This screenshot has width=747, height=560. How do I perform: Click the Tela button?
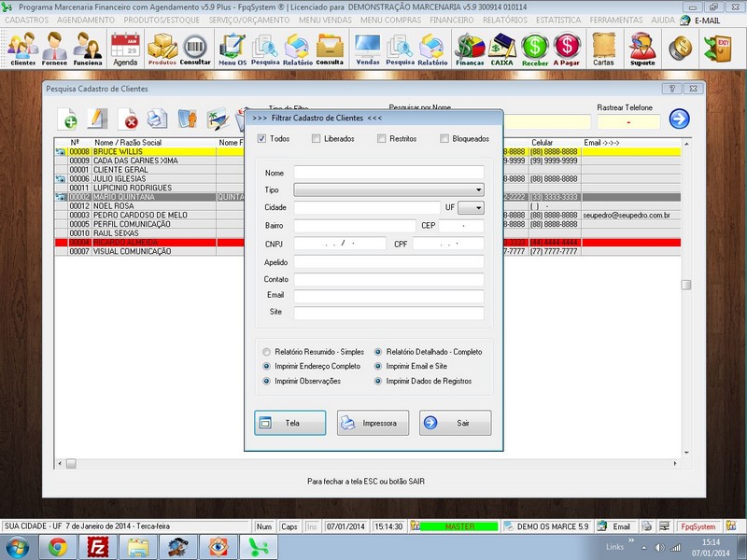pyautogui.click(x=289, y=423)
